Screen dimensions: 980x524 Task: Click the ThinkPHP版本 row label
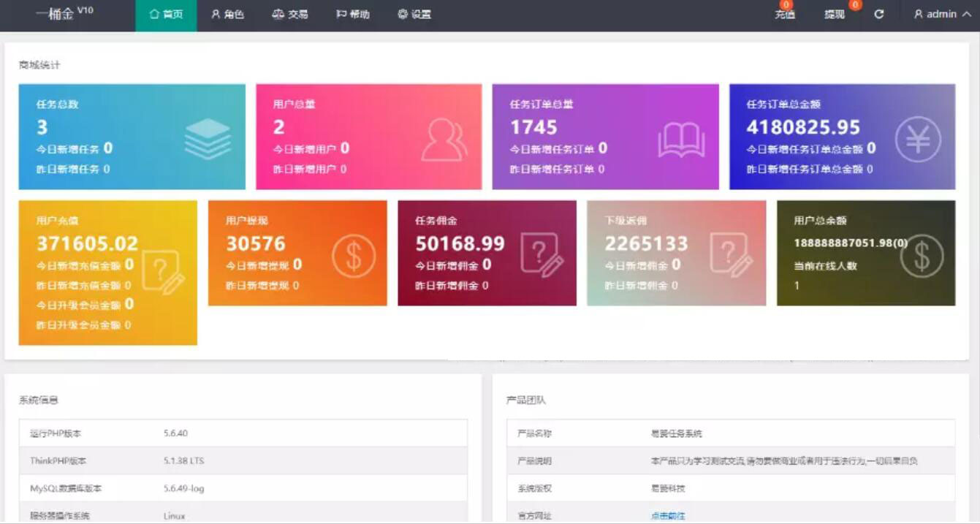point(58,461)
